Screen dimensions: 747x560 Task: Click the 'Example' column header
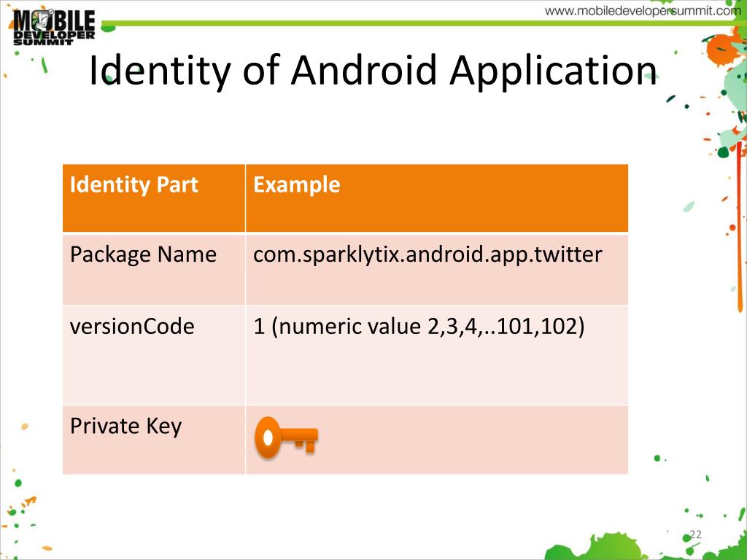click(437, 198)
